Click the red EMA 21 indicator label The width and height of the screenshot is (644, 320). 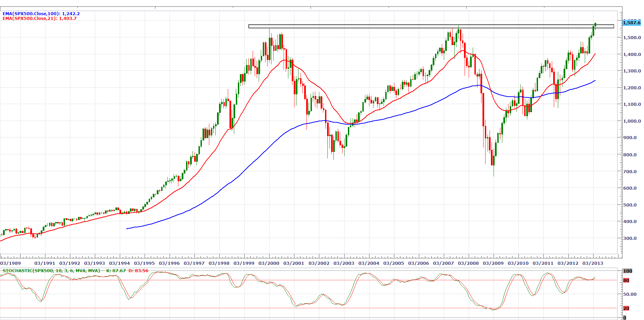coord(39,19)
